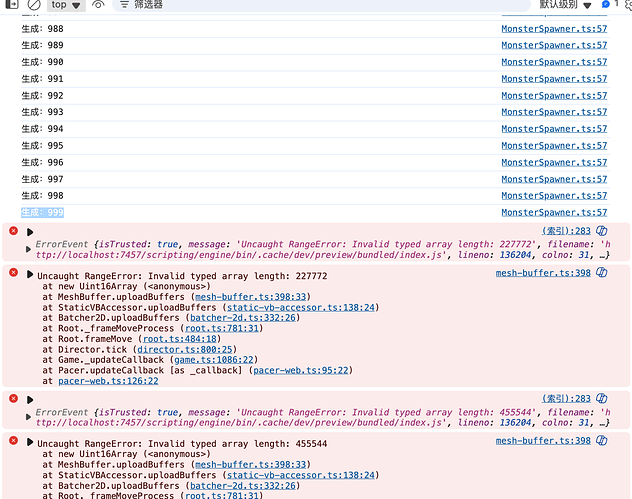Open AI assistance icon for RangeError 455544 stack
Screen dimensions: 632x499
602,440
